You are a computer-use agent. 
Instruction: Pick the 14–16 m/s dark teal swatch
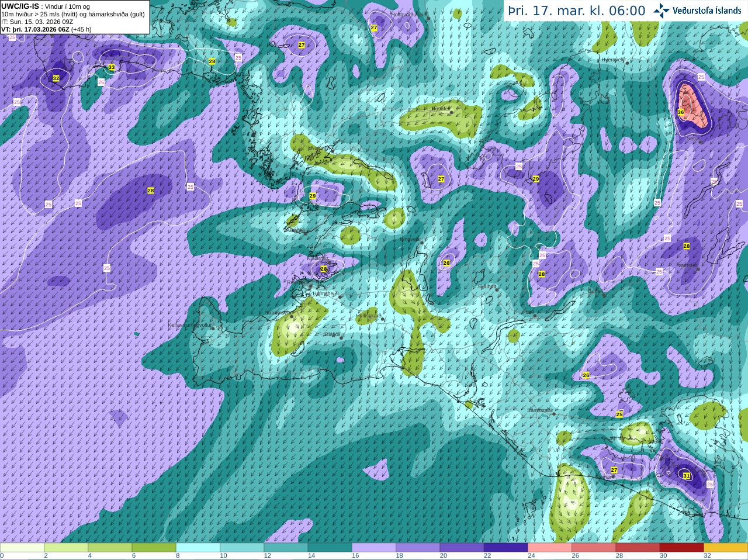(330, 548)
